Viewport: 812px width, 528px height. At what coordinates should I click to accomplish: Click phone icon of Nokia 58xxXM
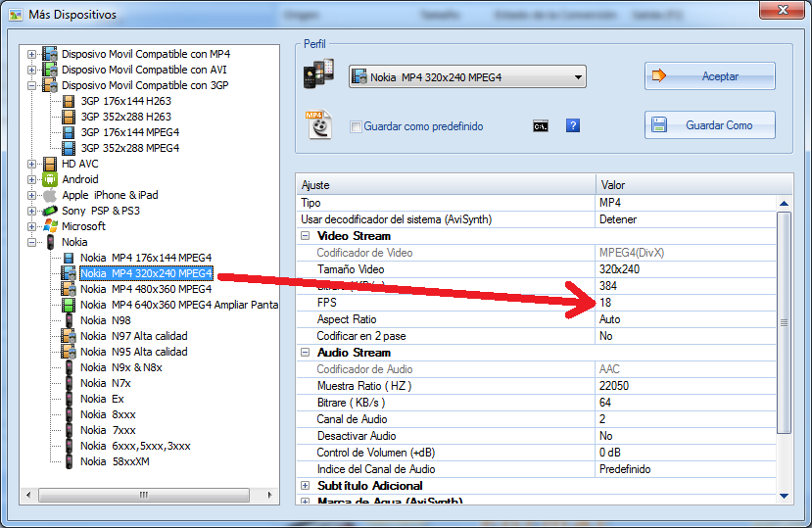(69, 461)
